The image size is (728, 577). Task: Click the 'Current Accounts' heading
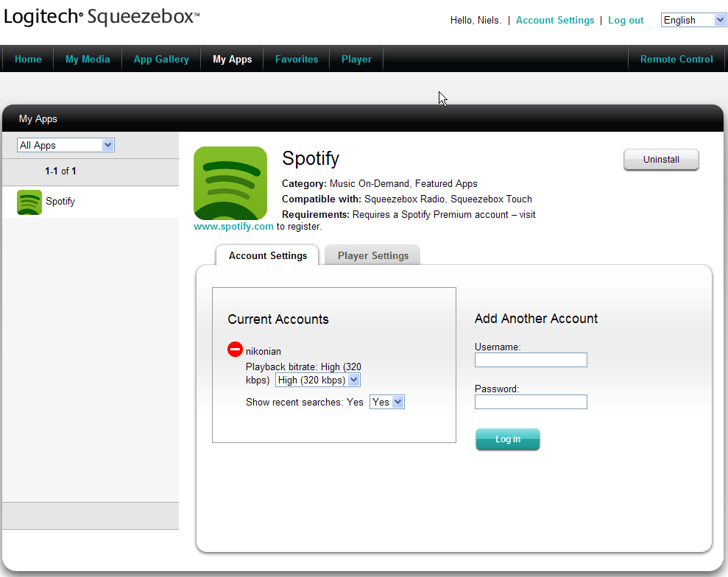278,319
